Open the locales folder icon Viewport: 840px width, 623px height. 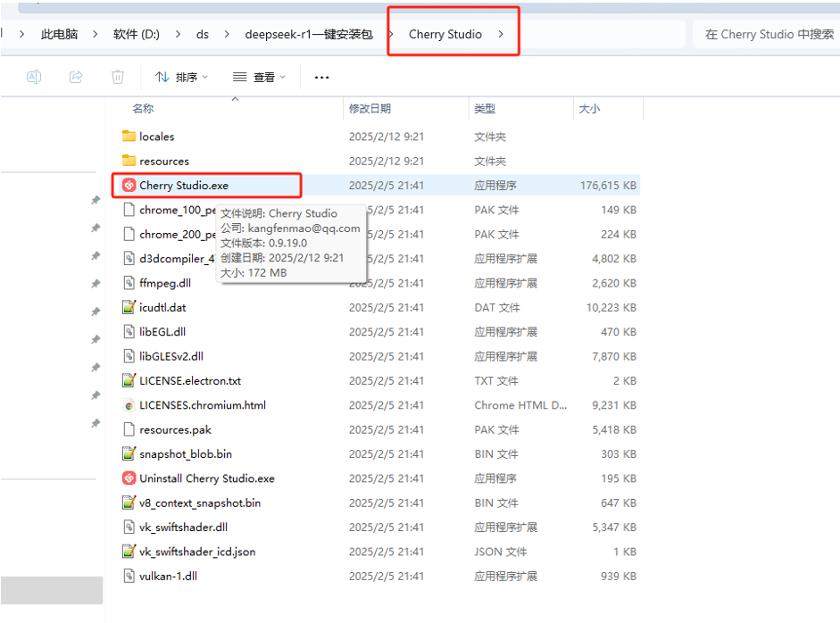coord(129,136)
